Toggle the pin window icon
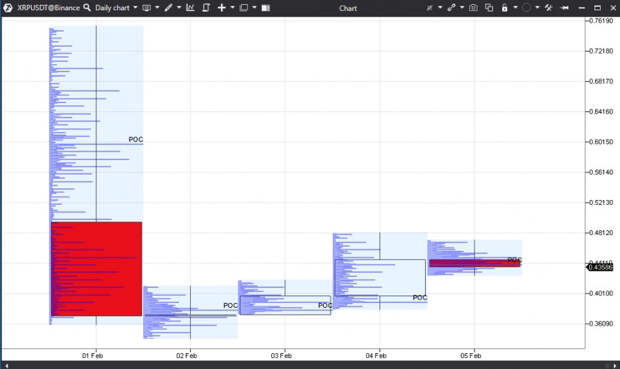The height and width of the screenshot is (369, 620). click(565, 8)
